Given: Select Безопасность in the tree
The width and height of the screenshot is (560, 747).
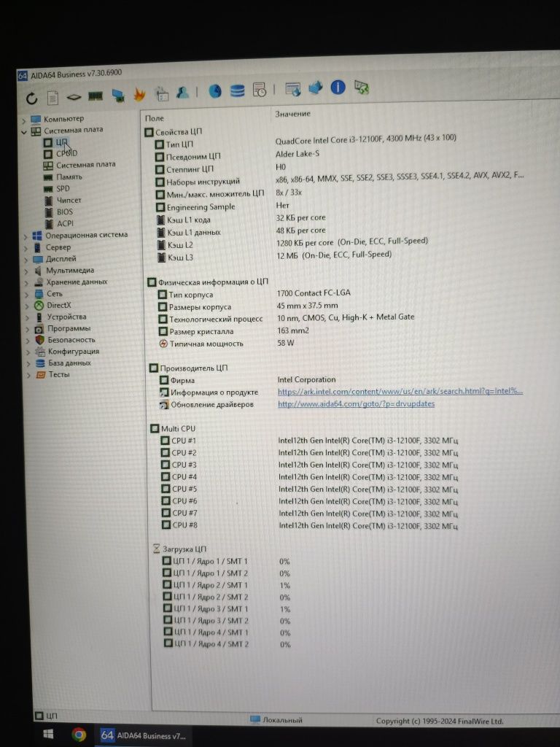Looking at the screenshot, I should pyautogui.click(x=66, y=340).
